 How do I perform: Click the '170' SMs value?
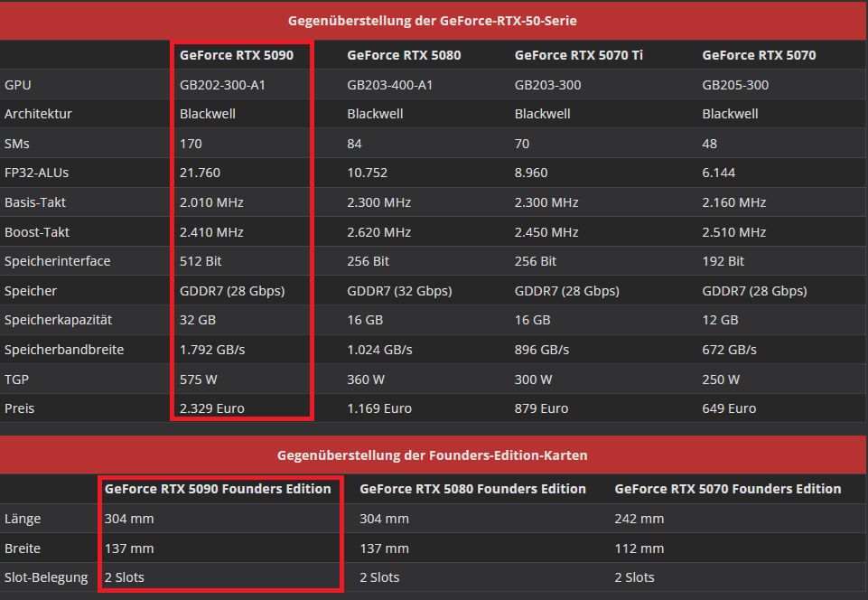coord(191,144)
